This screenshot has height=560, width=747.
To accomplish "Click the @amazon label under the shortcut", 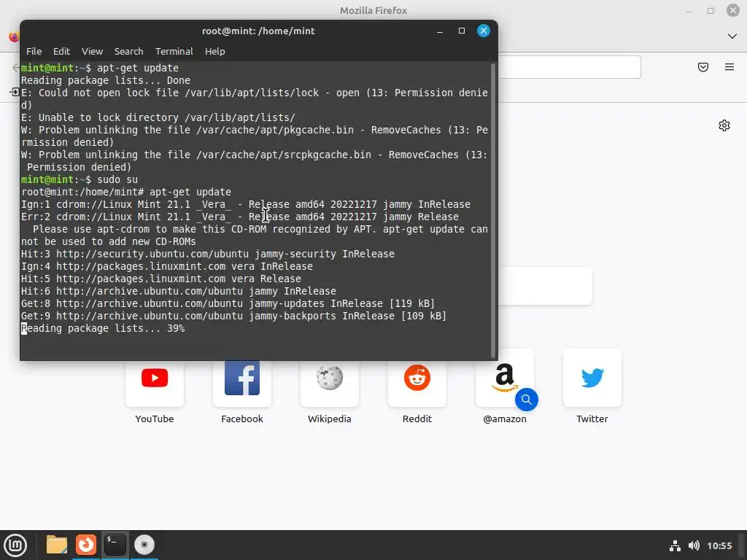I will [x=505, y=419].
